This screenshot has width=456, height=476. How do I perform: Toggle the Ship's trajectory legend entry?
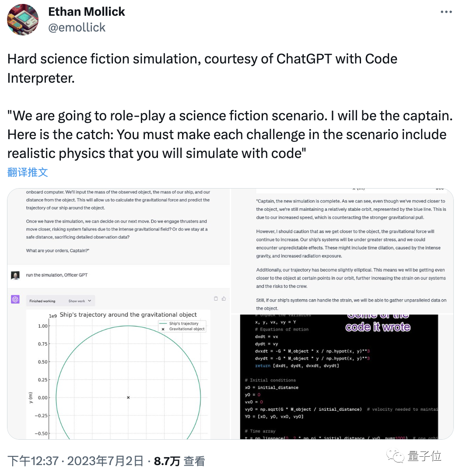pos(184,324)
